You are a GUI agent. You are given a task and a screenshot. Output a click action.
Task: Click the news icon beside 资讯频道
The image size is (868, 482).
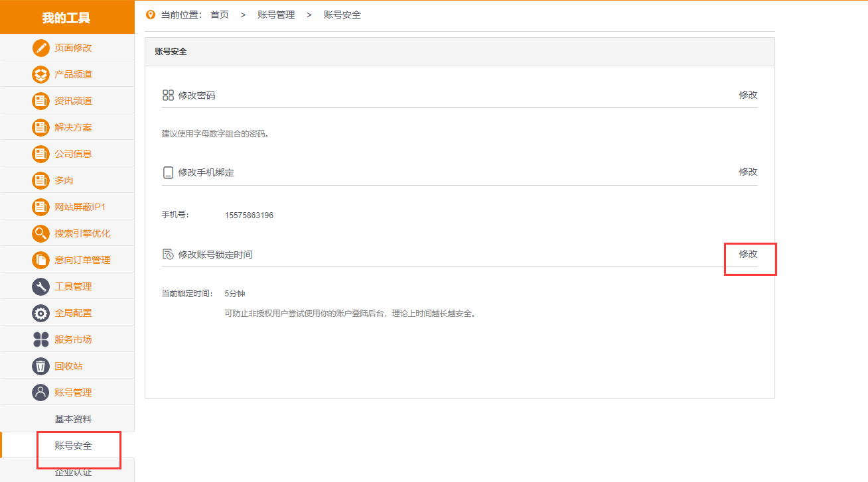(x=41, y=101)
